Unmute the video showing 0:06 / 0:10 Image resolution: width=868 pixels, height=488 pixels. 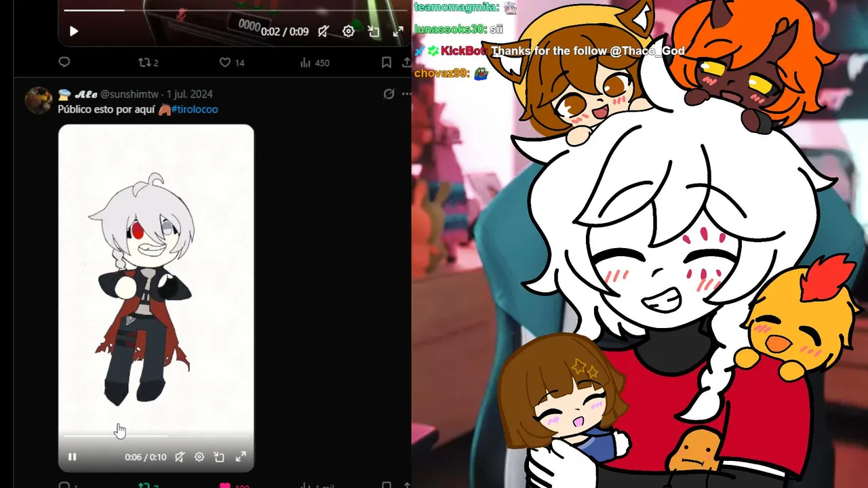180,457
